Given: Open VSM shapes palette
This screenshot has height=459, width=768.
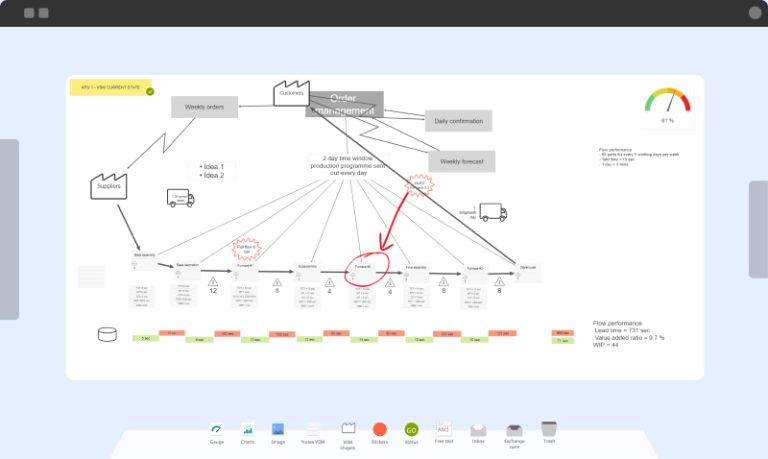Looking at the screenshot, I should coord(349,429).
